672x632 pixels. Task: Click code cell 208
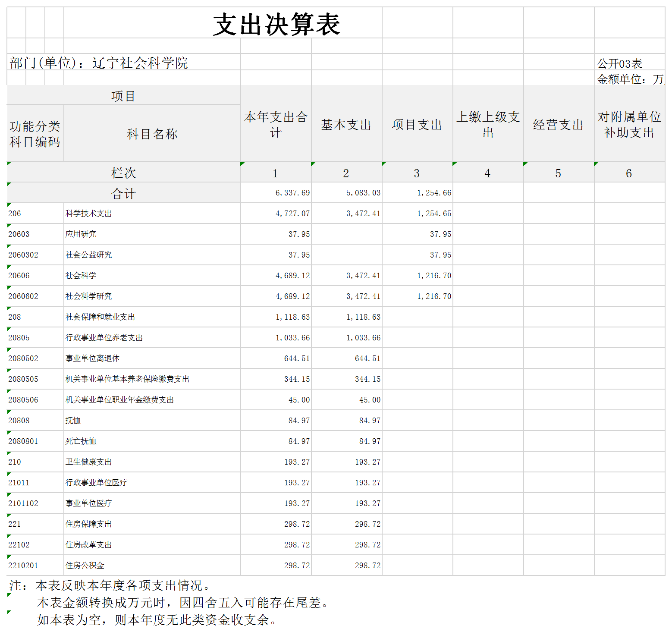35,317
